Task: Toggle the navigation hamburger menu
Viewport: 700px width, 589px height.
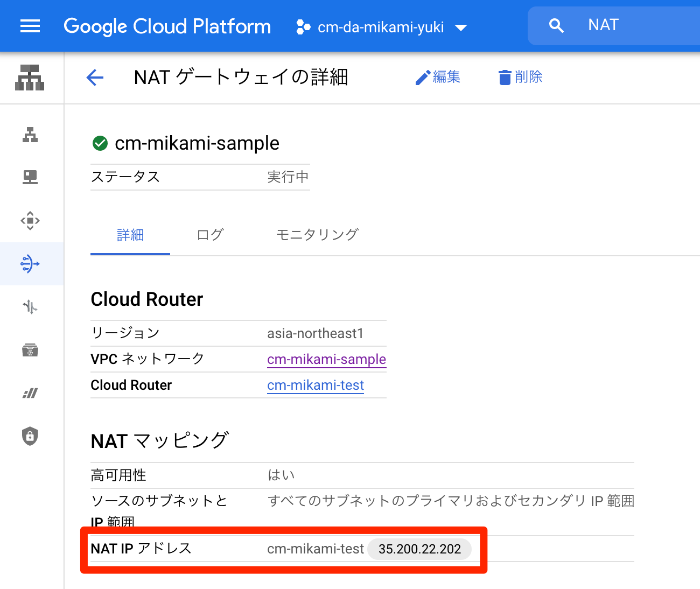Action: [30, 26]
